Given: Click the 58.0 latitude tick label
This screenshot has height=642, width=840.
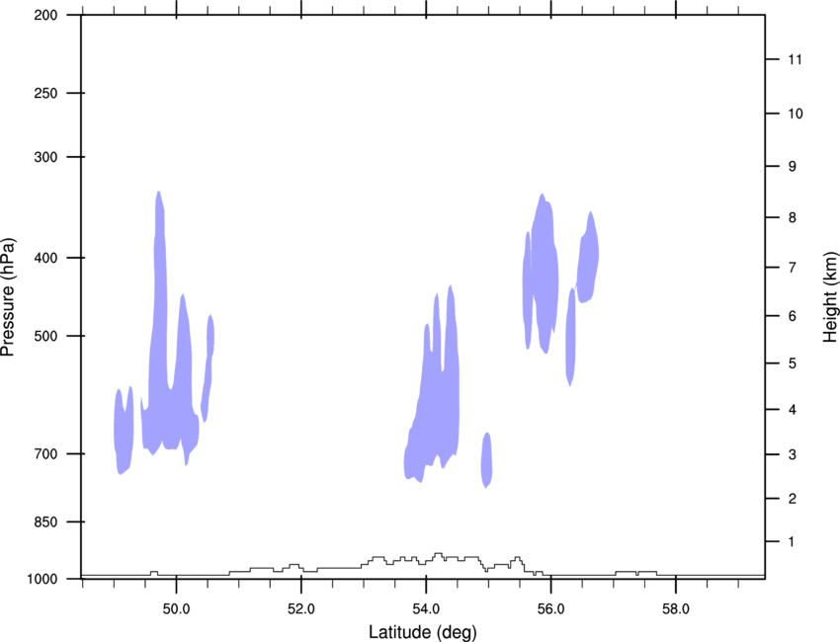Looking at the screenshot, I should 675,608.
